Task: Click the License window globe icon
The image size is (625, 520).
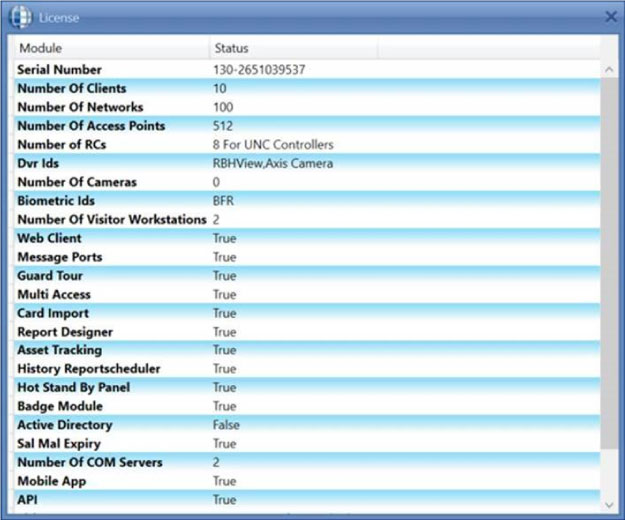Action: point(21,17)
